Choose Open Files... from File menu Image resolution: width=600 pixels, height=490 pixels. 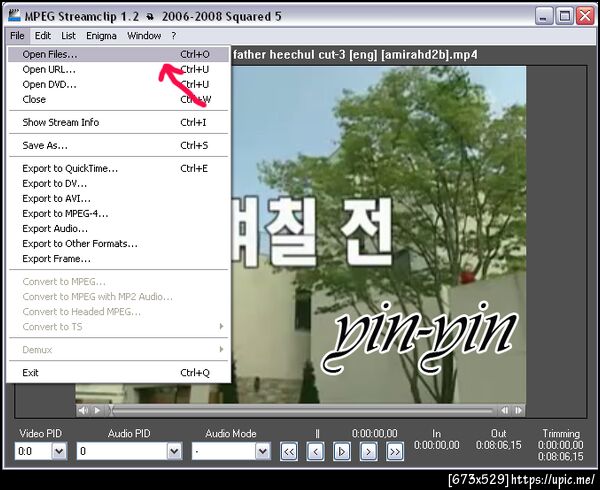[x=118, y=54]
